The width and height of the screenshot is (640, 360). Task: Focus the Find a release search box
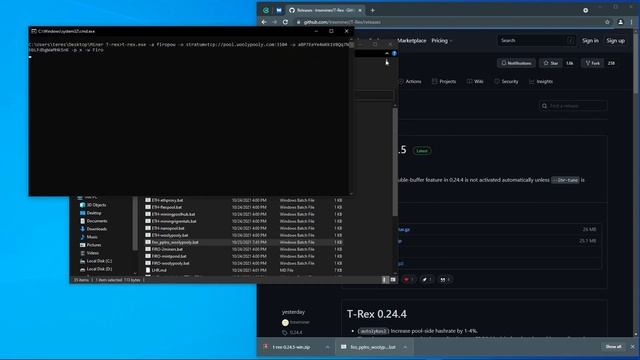573,106
